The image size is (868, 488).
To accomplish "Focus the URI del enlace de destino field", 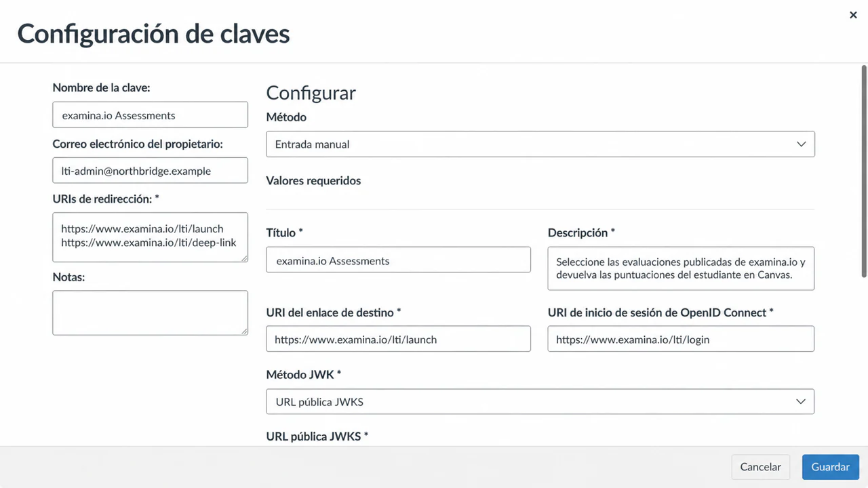I will (398, 339).
